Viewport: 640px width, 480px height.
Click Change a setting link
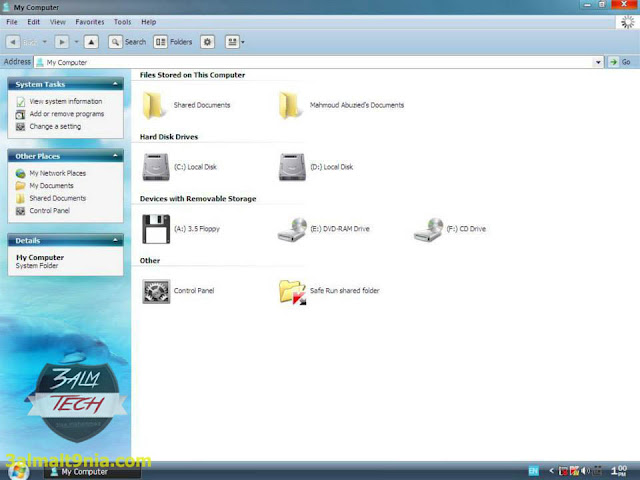(55, 127)
